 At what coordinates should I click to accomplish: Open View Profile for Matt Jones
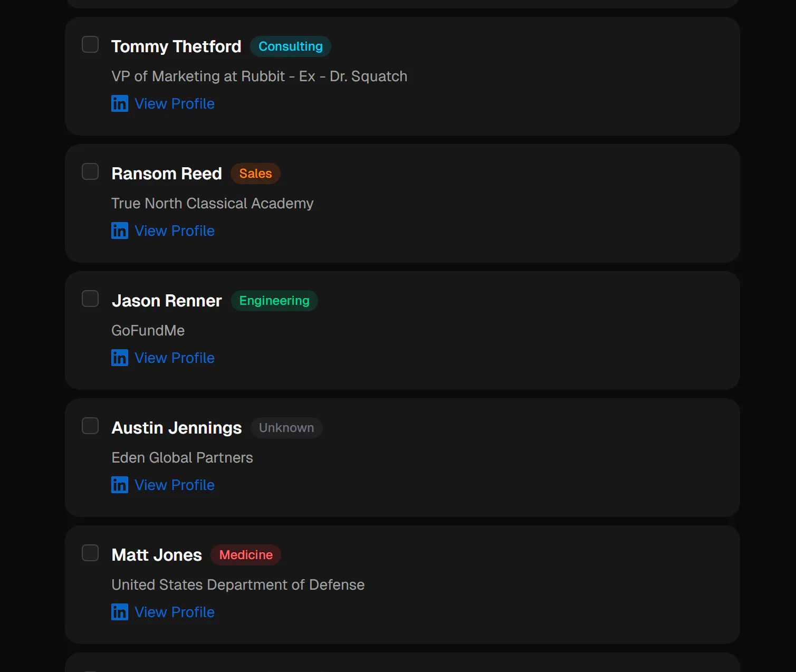coord(175,612)
